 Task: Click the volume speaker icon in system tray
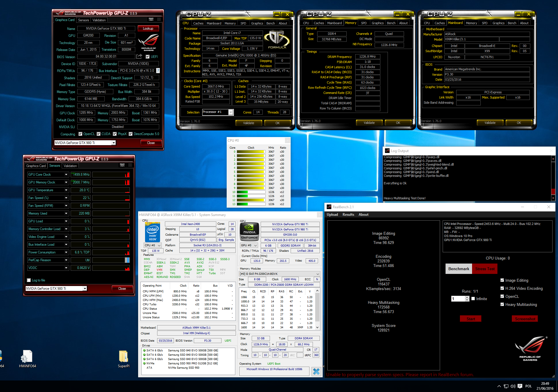click(513, 386)
